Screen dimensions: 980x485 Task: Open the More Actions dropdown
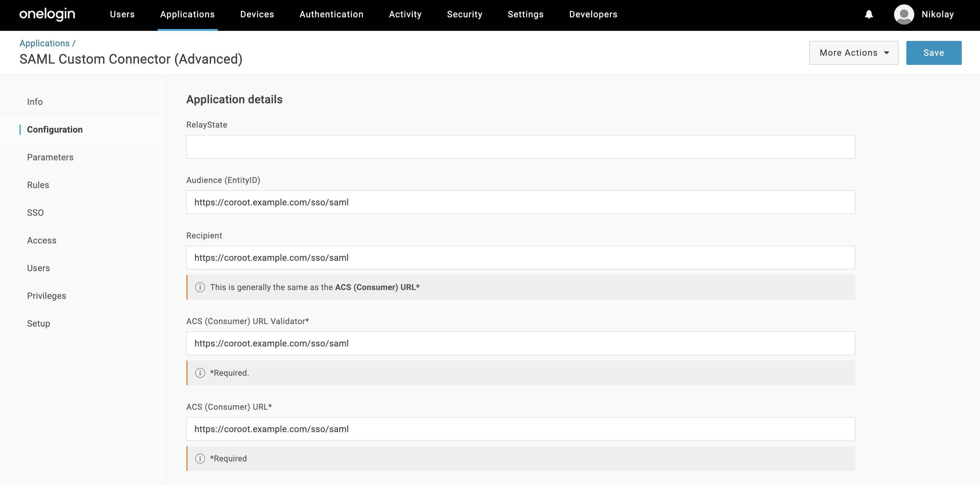click(854, 53)
